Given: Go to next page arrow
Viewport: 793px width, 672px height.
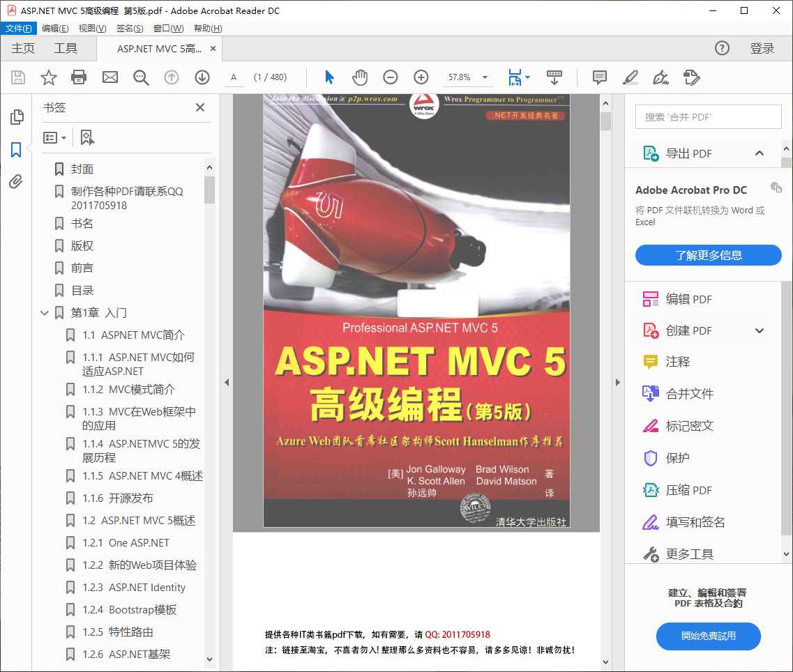Looking at the screenshot, I should tap(202, 77).
